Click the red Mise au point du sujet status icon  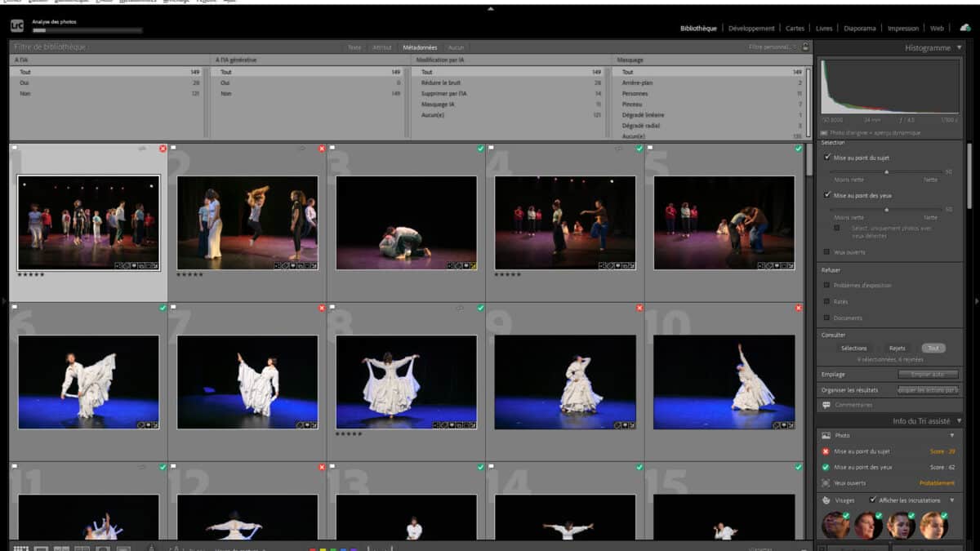tap(826, 451)
